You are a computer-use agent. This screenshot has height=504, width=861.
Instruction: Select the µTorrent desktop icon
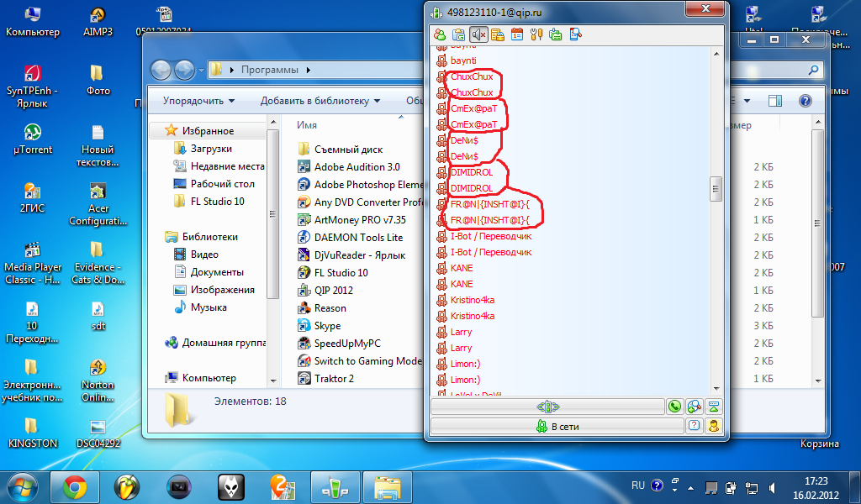point(33,139)
